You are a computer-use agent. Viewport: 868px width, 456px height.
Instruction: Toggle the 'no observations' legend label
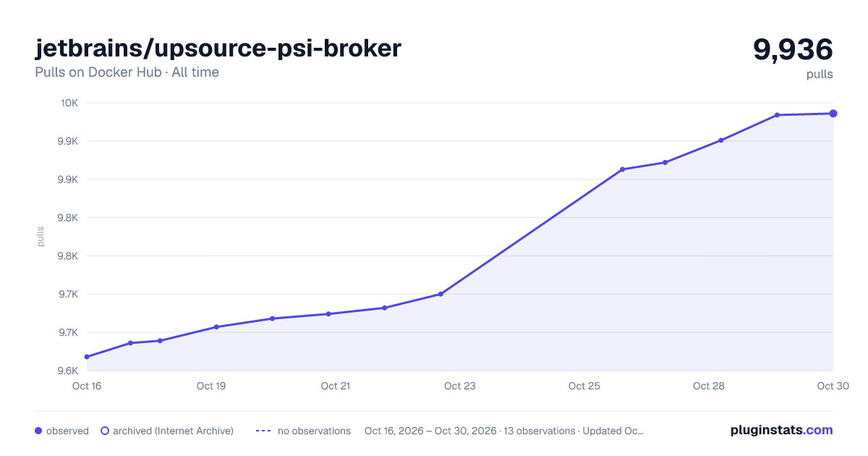(314, 431)
